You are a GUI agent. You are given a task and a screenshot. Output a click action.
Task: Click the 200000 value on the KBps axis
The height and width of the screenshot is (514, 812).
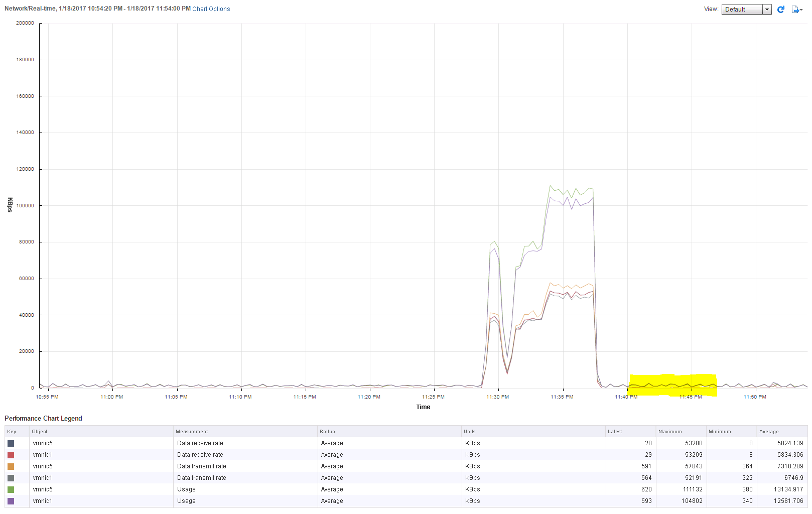(25, 23)
